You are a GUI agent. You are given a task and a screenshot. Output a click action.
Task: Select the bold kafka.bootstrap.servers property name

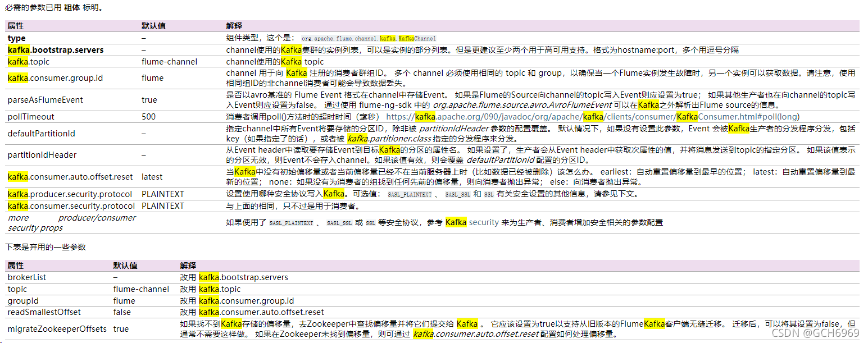[54, 49]
